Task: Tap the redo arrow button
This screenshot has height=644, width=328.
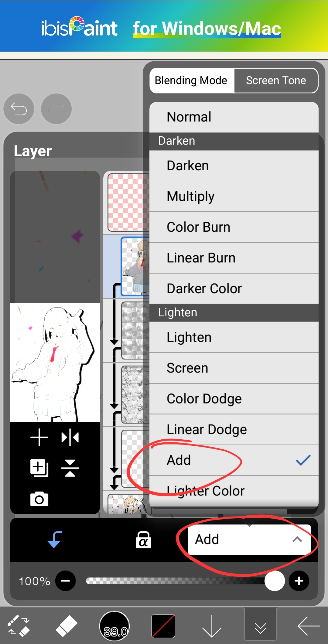Action: click(x=56, y=109)
